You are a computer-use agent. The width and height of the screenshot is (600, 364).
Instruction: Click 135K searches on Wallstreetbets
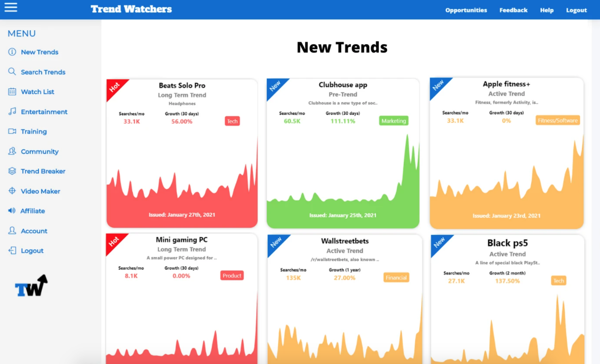pos(293,278)
